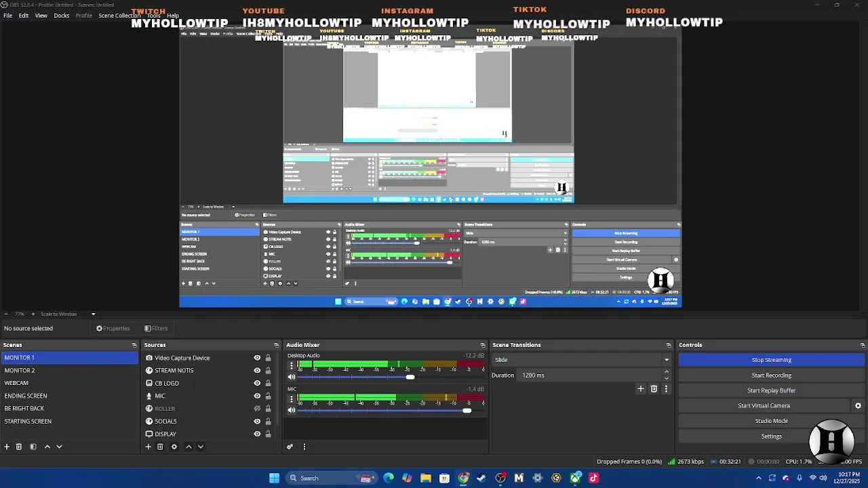
Task: Increase transition duration with up arrow
Action: [x=666, y=371]
